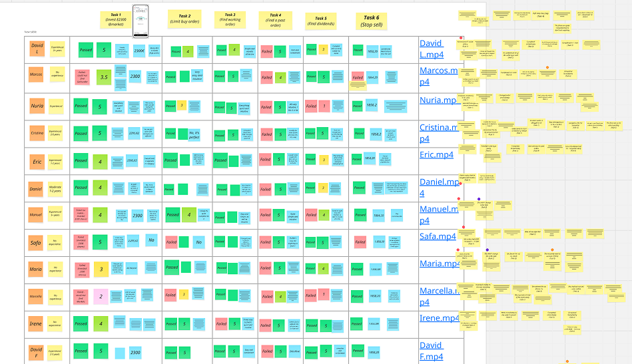The height and width of the screenshot is (364, 632).
Task: Select the 2300€ sticky in David L row
Action: click(x=139, y=51)
